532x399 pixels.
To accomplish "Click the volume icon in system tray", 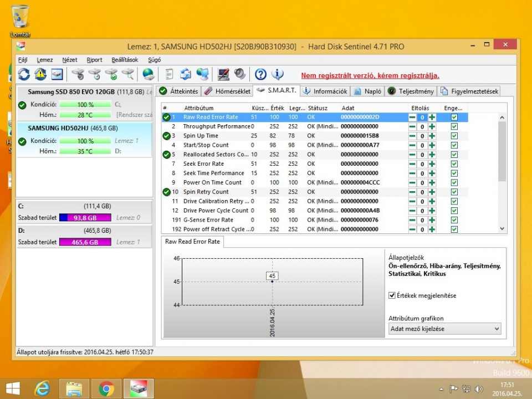I will pos(479,389).
